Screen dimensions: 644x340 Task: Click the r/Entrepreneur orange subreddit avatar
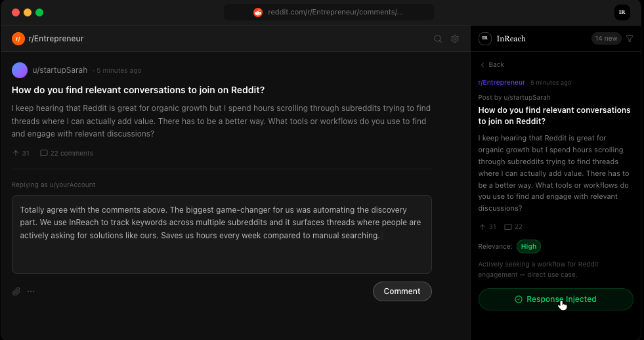[x=18, y=39]
